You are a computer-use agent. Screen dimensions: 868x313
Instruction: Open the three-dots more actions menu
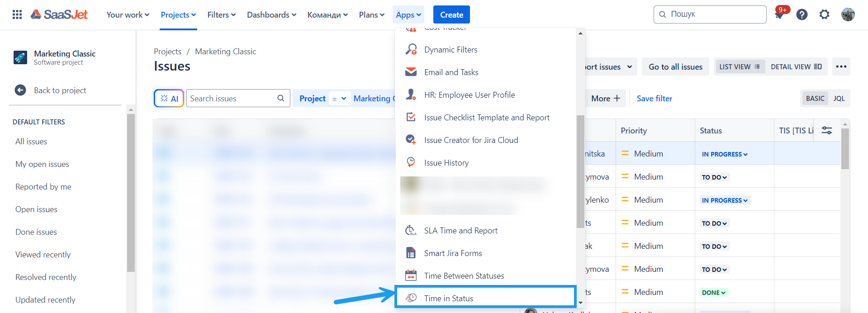click(x=841, y=66)
